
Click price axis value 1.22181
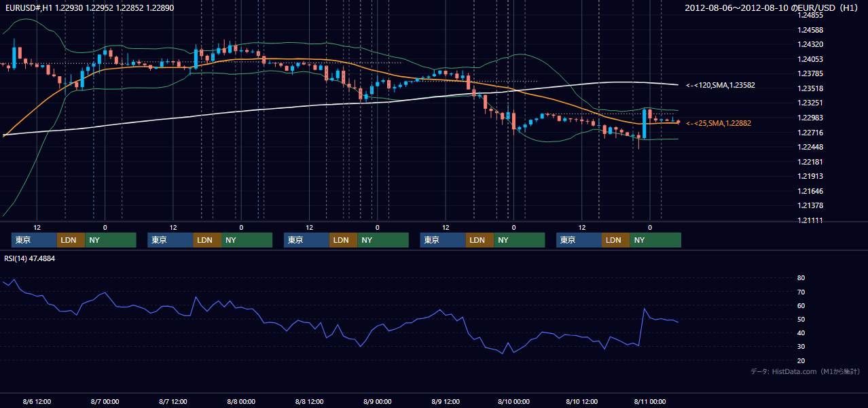coord(810,162)
